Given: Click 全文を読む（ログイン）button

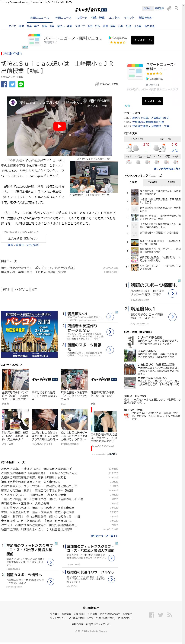Looking at the screenshot, I should tap(24, 239).
